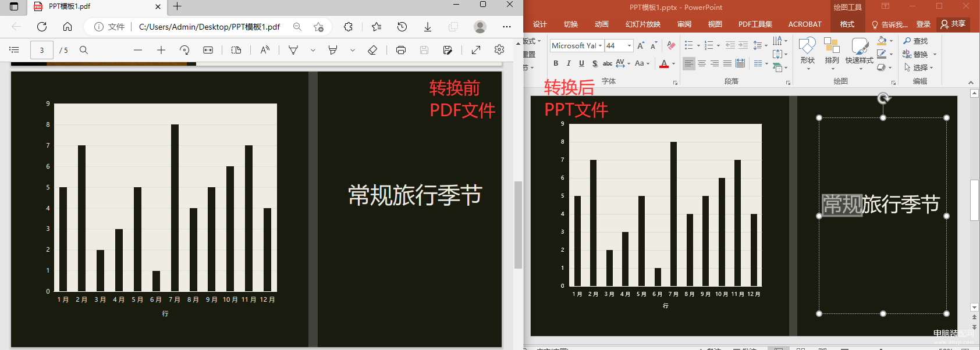Open the font color dropdown arrow

pyautogui.click(x=674, y=63)
